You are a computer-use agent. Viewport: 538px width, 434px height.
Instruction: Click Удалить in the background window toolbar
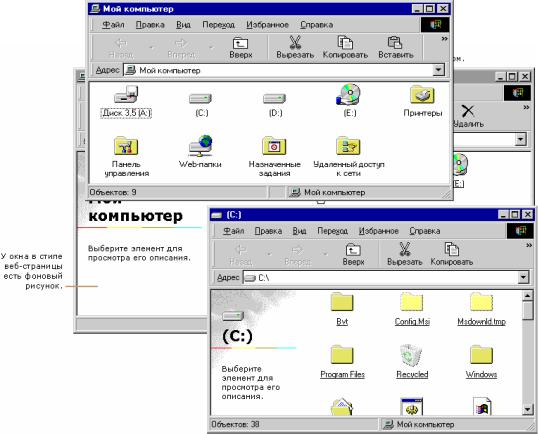[468, 117]
